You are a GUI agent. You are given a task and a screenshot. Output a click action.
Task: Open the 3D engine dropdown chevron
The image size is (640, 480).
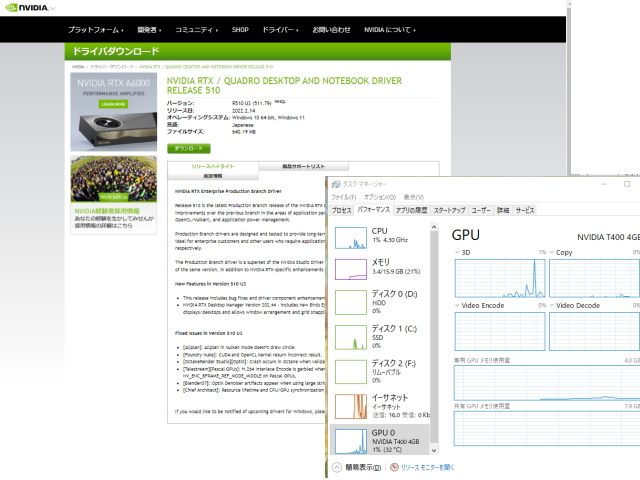click(457, 252)
